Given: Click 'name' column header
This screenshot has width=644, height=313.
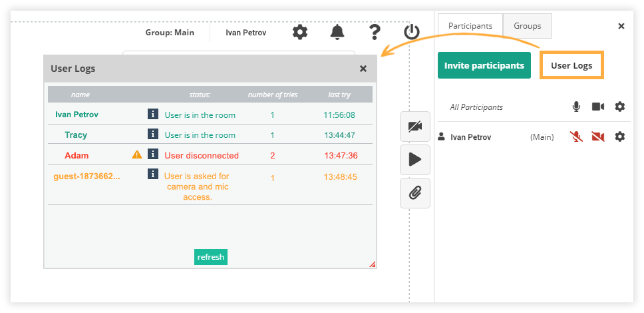Looking at the screenshot, I should click(80, 95).
